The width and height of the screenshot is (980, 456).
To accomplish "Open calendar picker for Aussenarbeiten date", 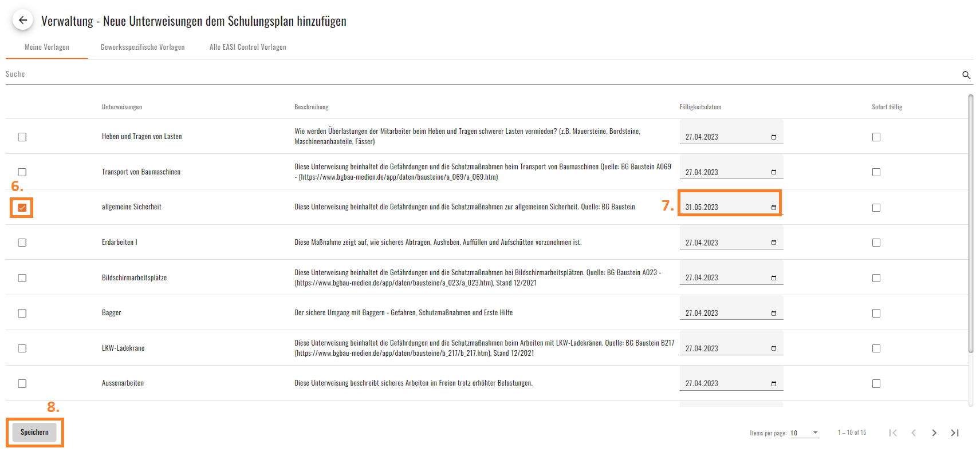I will point(773,384).
